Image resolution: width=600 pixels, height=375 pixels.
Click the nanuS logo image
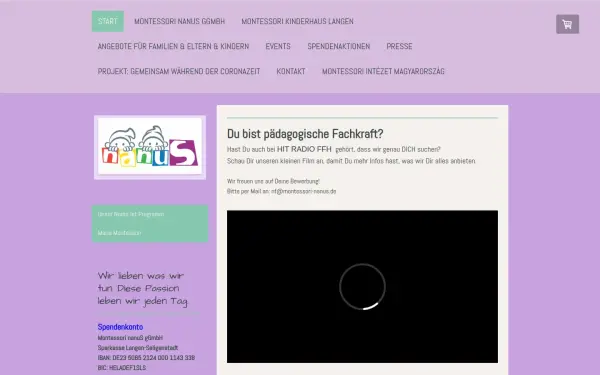tap(150, 147)
